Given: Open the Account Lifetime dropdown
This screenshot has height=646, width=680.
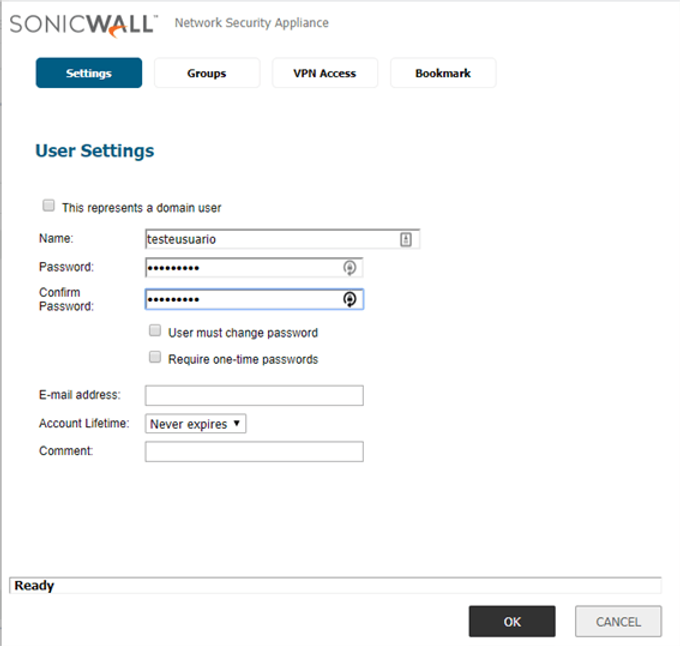Looking at the screenshot, I should tap(196, 424).
